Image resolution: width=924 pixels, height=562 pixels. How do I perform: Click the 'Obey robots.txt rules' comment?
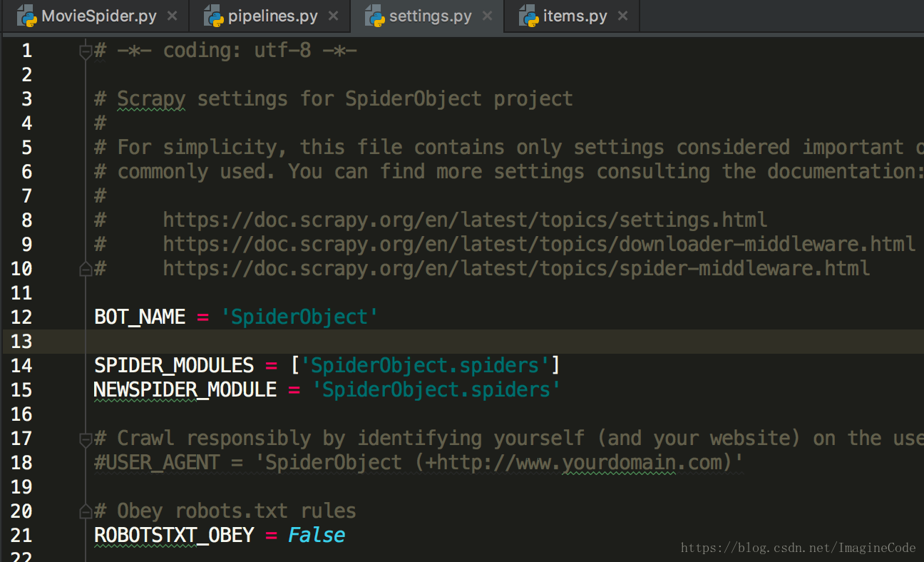click(225, 511)
